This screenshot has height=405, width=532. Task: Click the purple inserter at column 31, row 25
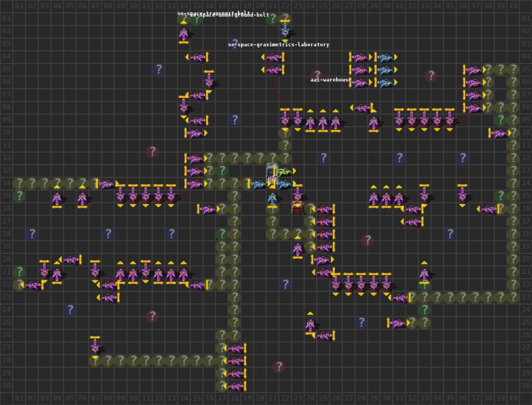click(399, 323)
